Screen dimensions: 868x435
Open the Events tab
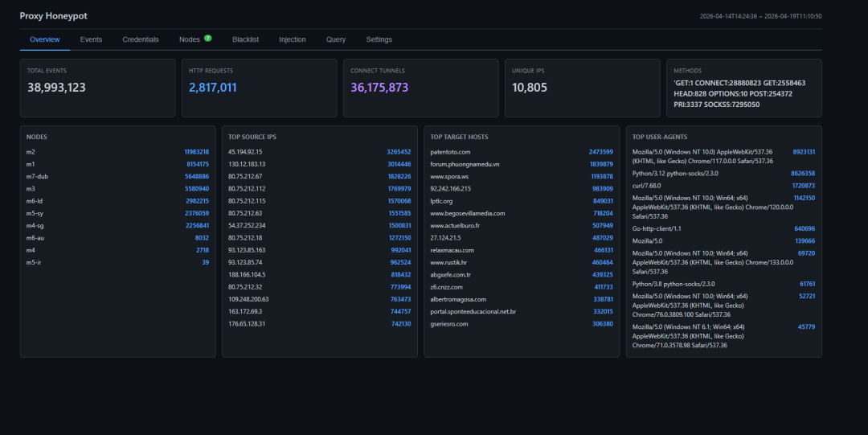click(x=91, y=39)
